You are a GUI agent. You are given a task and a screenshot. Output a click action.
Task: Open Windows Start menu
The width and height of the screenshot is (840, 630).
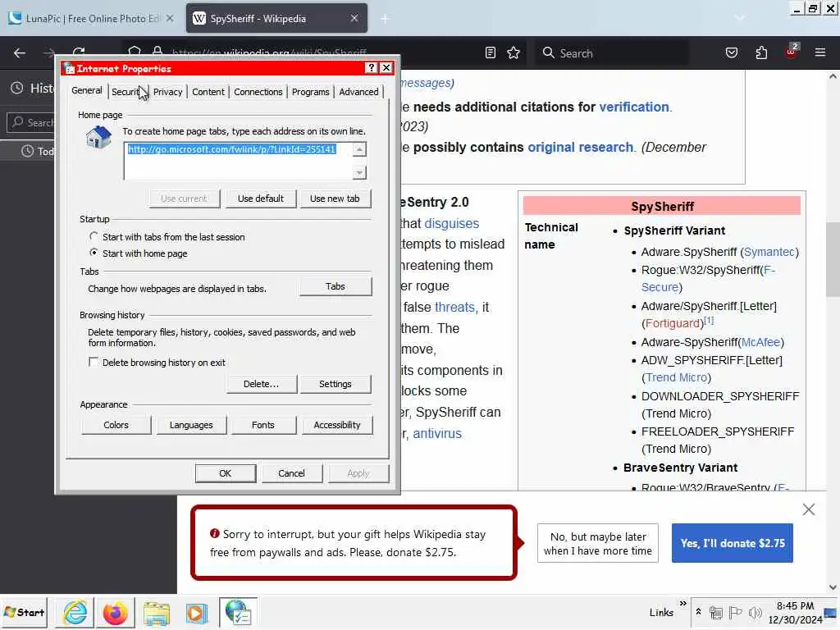point(24,612)
